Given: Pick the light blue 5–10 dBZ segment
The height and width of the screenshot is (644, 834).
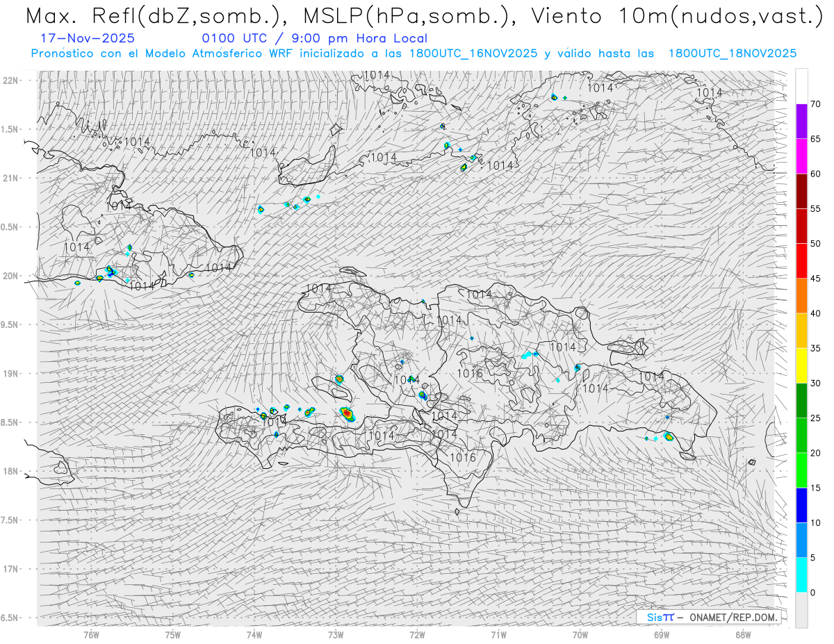Looking at the screenshot, I should pos(801,540).
